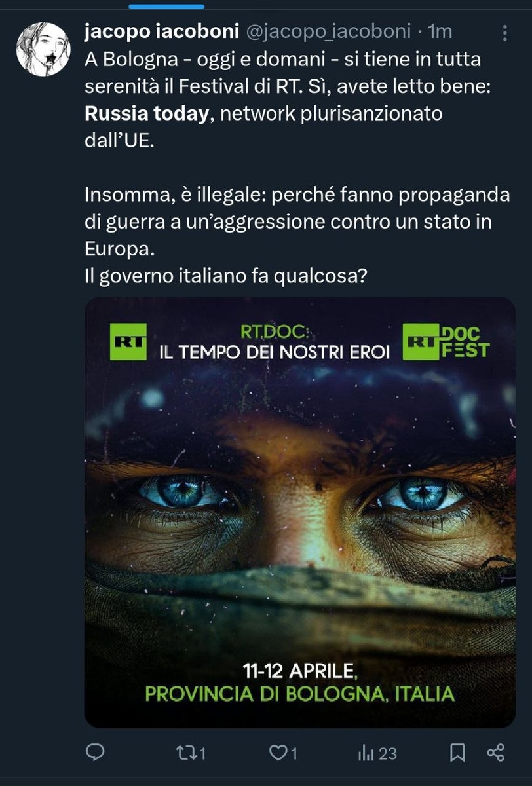Open the three-dot more options menu
The height and width of the screenshot is (786, 532).
tap(504, 33)
